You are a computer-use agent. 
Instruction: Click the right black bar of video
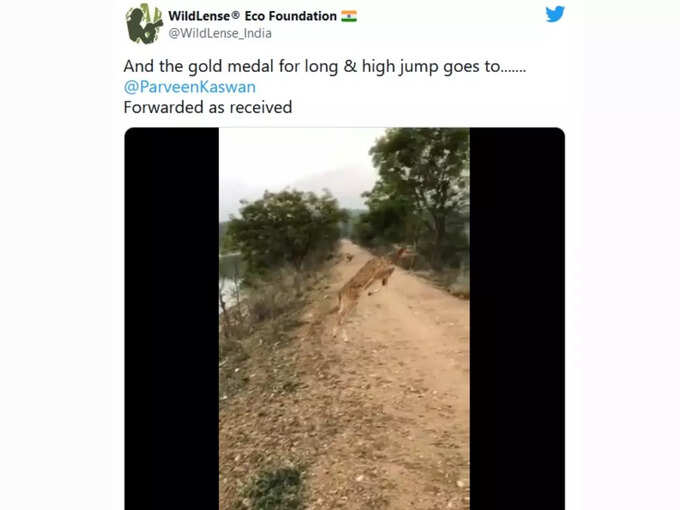click(x=517, y=319)
